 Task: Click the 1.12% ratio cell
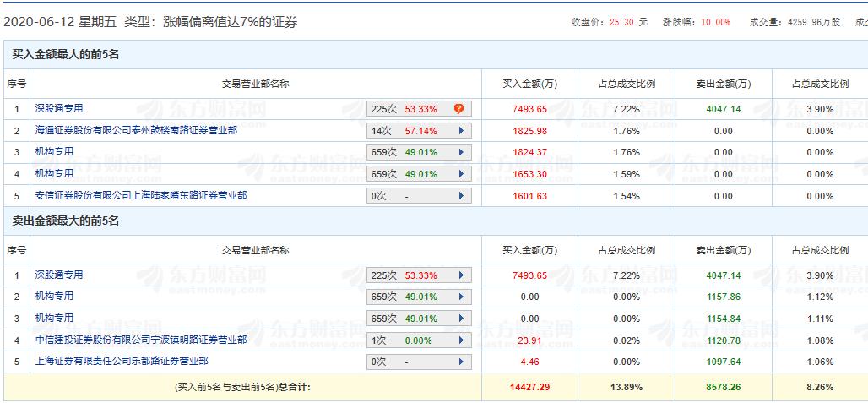pos(820,297)
